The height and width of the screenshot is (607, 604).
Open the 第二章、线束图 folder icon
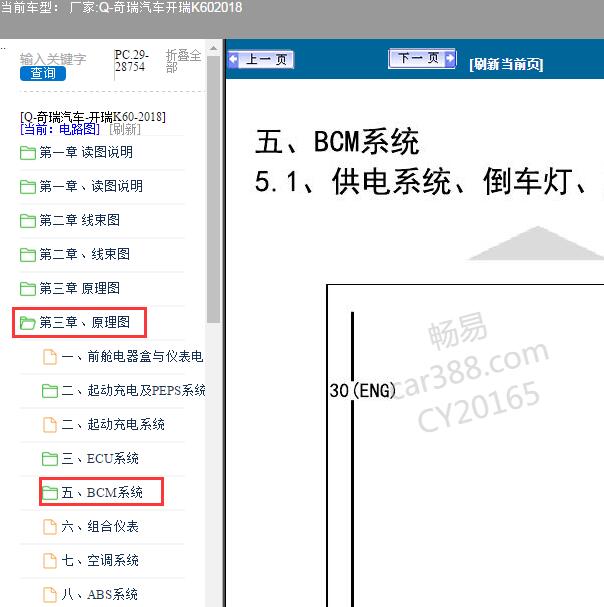28,255
